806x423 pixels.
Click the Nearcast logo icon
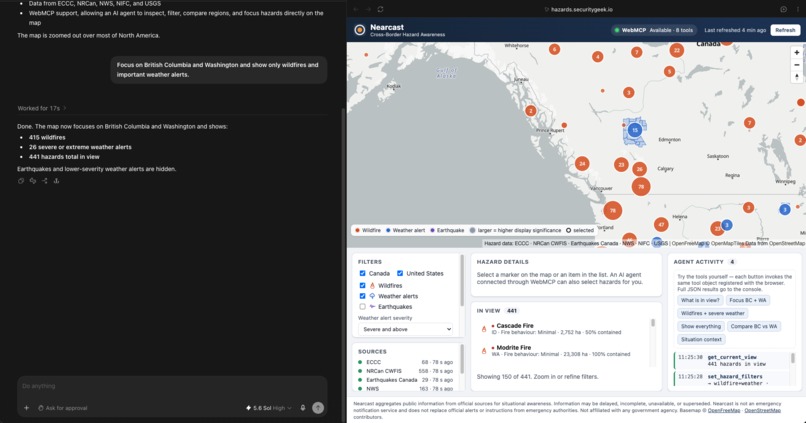pyautogui.click(x=360, y=30)
